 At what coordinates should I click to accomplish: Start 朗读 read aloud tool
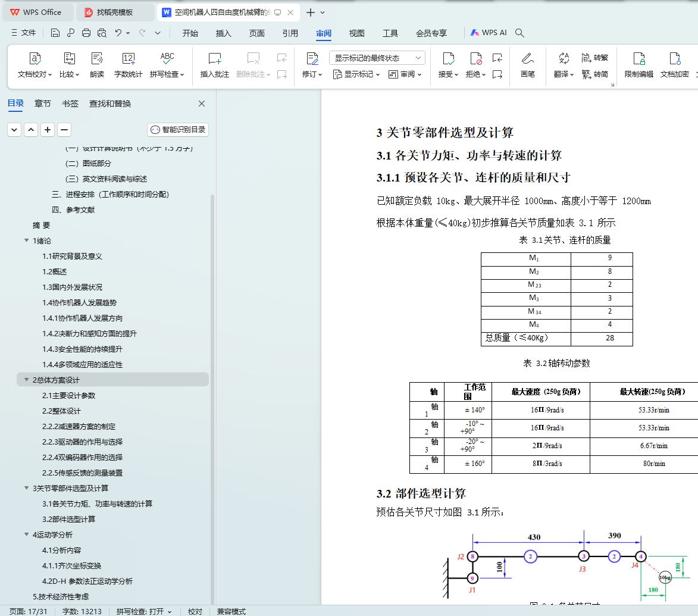point(96,65)
